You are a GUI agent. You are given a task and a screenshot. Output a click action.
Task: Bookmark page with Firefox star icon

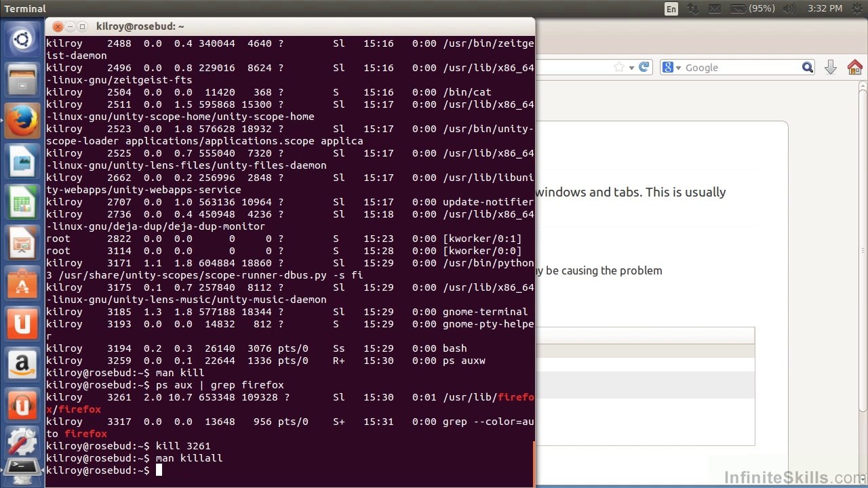tap(618, 67)
